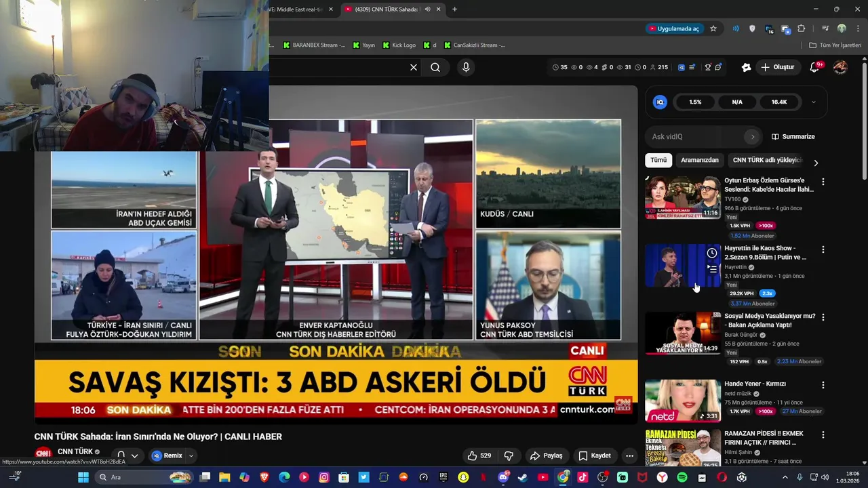This screenshot has width=868, height=488.
Task: Click the vidIQ sparkle icon beside Oluştur
Action: pos(746,67)
